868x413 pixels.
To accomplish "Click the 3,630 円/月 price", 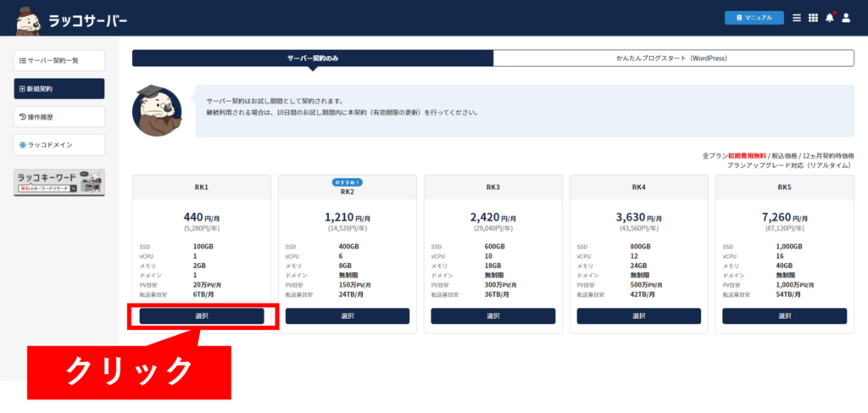I will (639, 218).
